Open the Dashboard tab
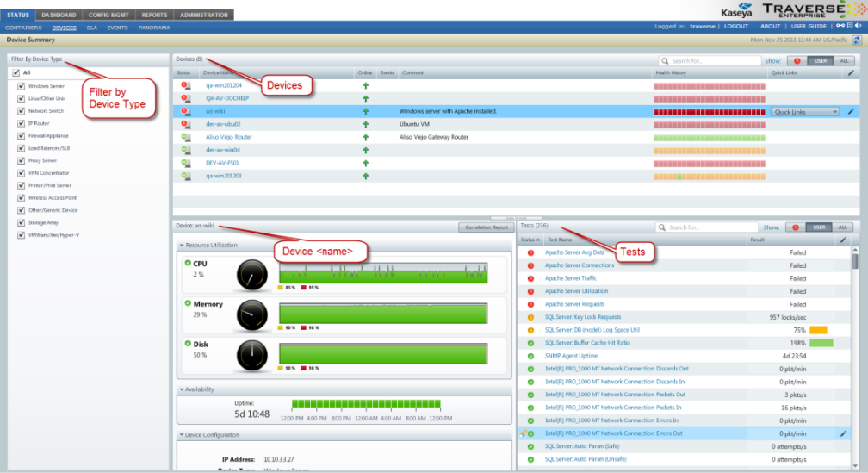 click(59, 15)
